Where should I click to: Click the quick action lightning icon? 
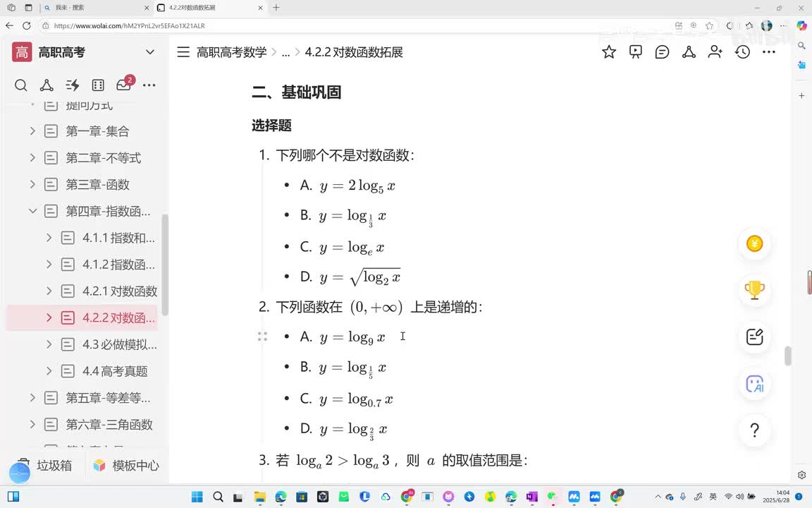tap(73, 85)
